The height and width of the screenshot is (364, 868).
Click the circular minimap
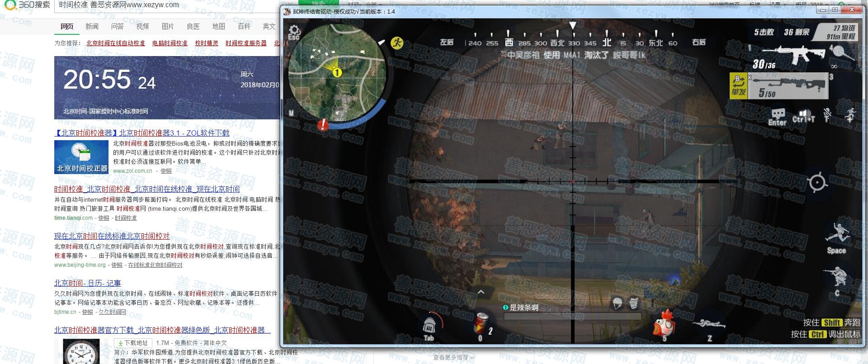[x=337, y=72]
